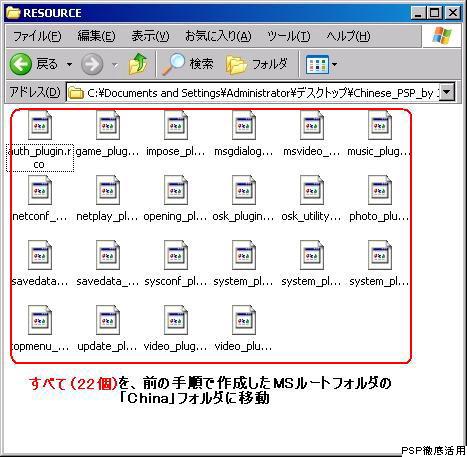Maximize the RESOURCE window
Image resolution: width=467 pixels, height=457 pixels.
[435, 13]
